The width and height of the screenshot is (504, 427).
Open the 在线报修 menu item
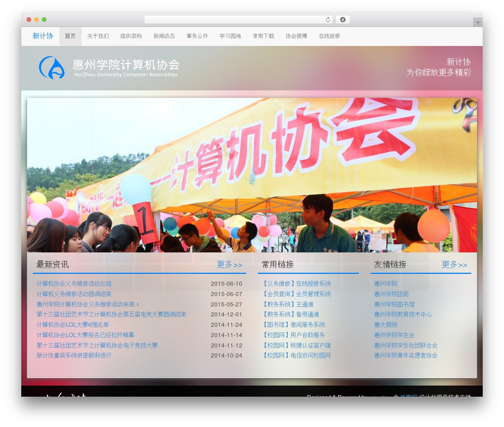pos(330,36)
